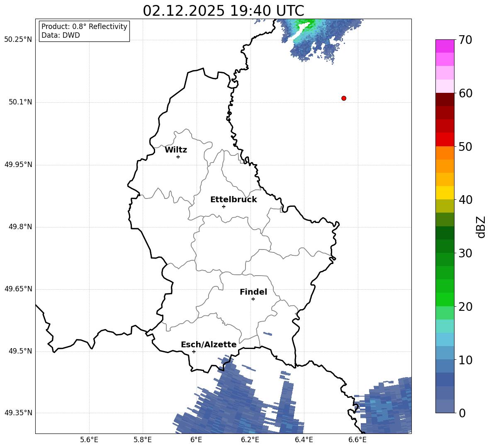Image resolution: width=491 pixels, height=448 pixels.
Task: Click the Wiltz city label
Action: (x=176, y=150)
